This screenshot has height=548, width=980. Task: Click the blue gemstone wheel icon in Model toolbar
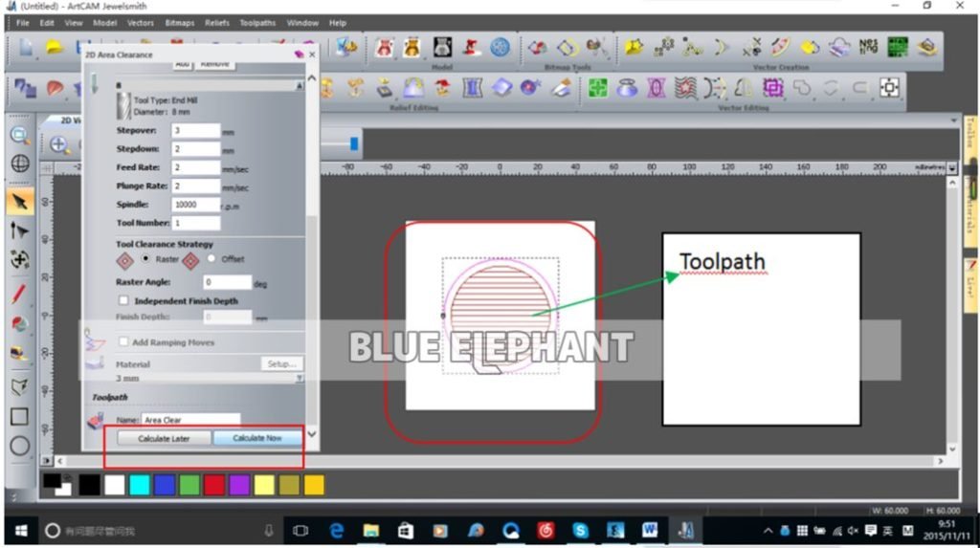pos(500,47)
